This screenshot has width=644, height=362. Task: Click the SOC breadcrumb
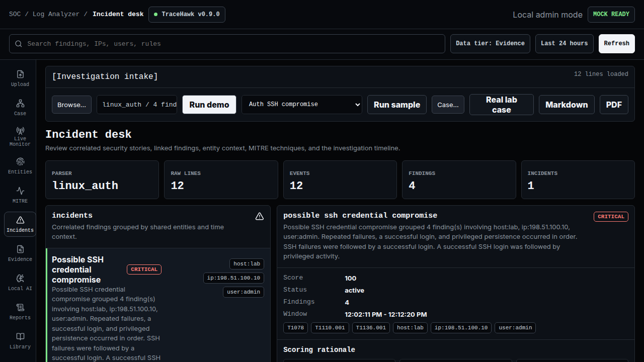(15, 14)
